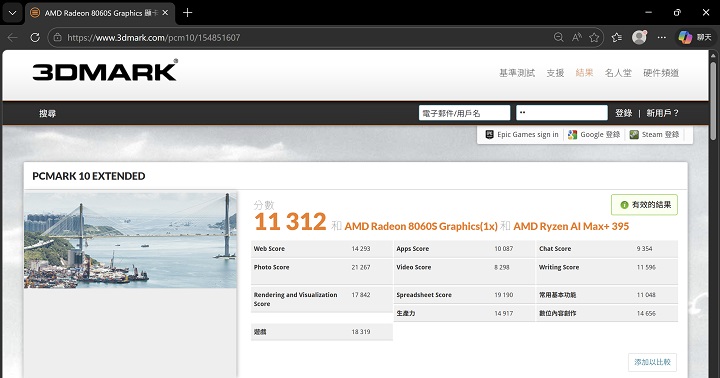Open the favorites list
The image size is (720, 378).
click(617, 38)
